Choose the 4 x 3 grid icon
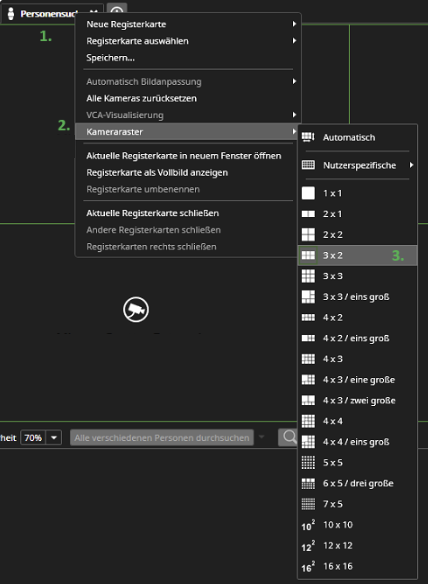 click(x=308, y=359)
